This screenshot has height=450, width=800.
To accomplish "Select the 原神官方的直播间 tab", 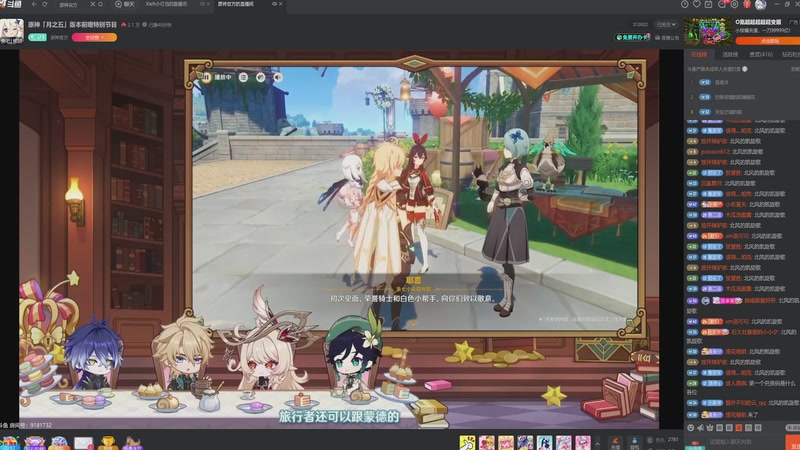I will 236,4.
